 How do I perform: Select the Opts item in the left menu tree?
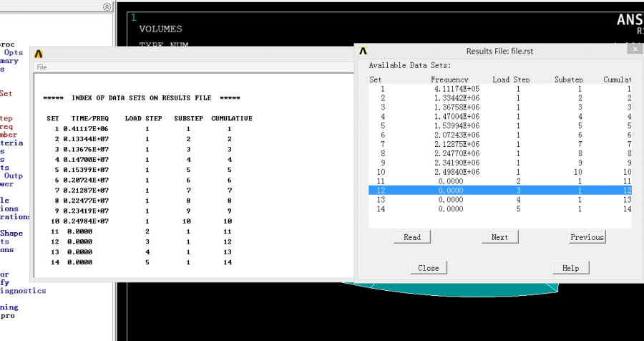[14, 52]
